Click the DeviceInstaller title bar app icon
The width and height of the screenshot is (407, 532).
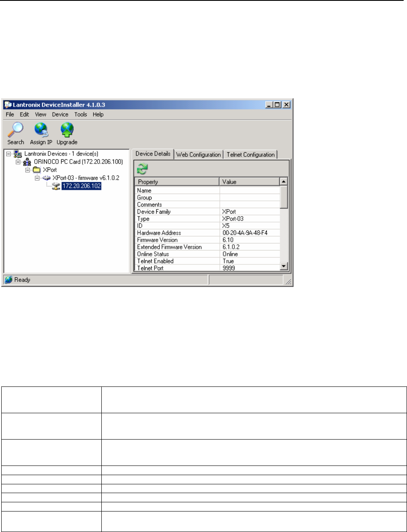tap(8, 105)
